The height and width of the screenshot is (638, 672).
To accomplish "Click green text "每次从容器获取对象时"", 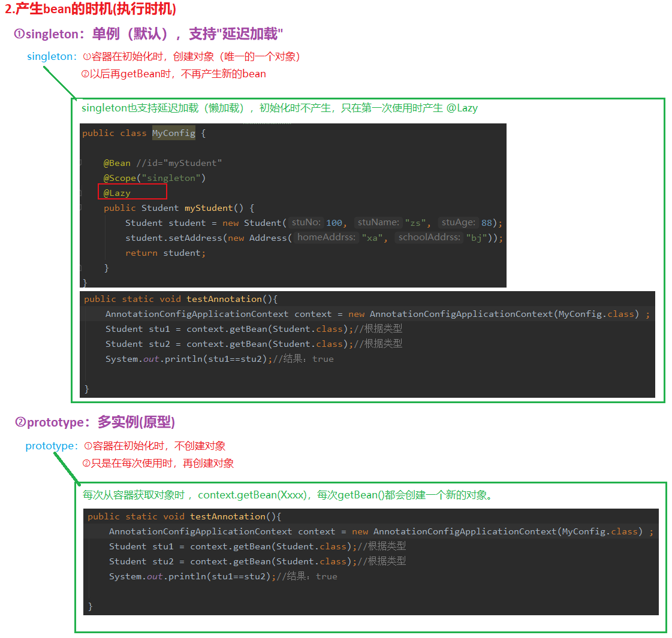I will (x=133, y=495).
